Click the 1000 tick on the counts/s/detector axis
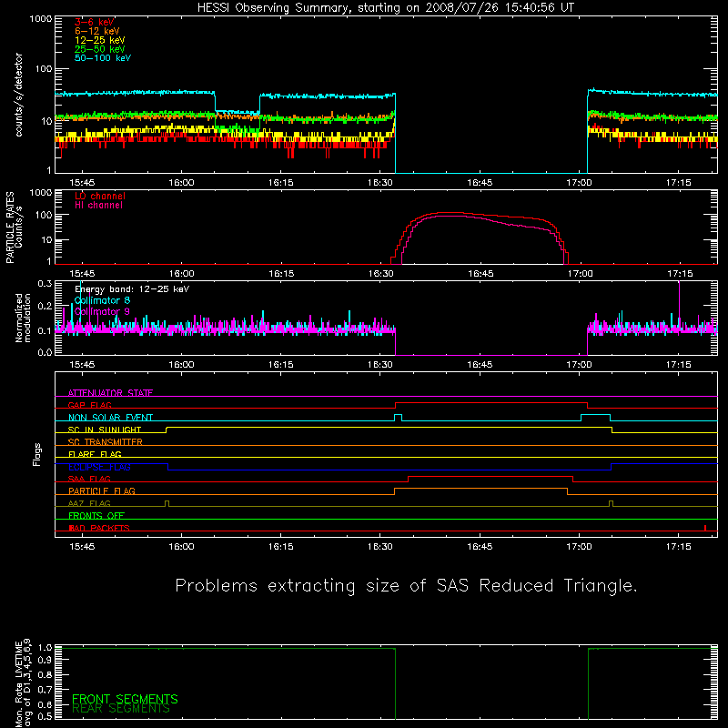This screenshot has height=728, width=728. click(41, 19)
